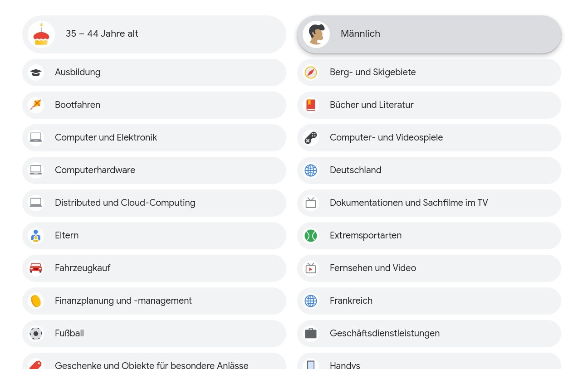The height and width of the screenshot is (369, 588).
Task: Click the red car Fahrzeugkauf icon
Action: 36,268
